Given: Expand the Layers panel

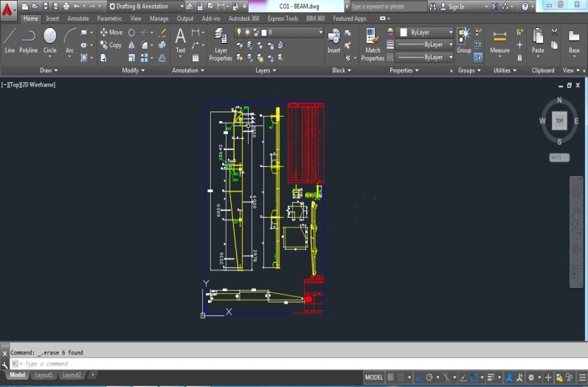Looking at the screenshot, I should pyautogui.click(x=266, y=70).
